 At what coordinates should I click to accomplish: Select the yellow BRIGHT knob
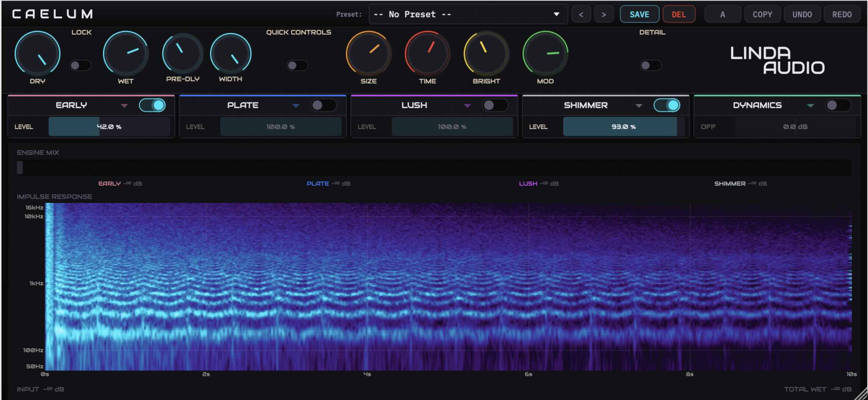pyautogui.click(x=486, y=54)
